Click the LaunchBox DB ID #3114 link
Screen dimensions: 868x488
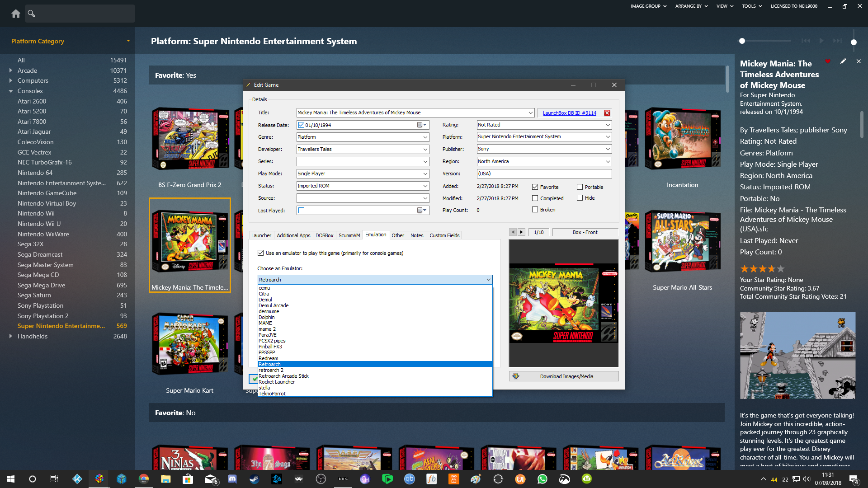pos(569,113)
